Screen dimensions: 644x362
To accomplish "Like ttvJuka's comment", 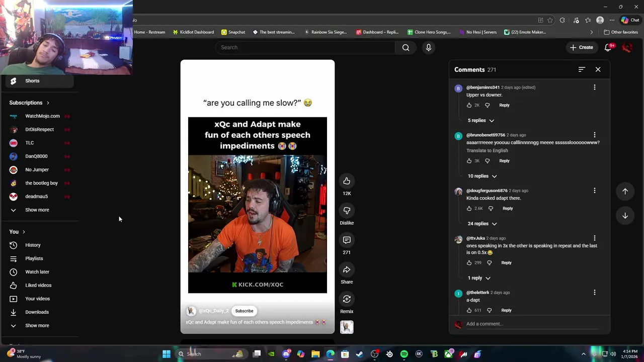I will (x=469, y=262).
